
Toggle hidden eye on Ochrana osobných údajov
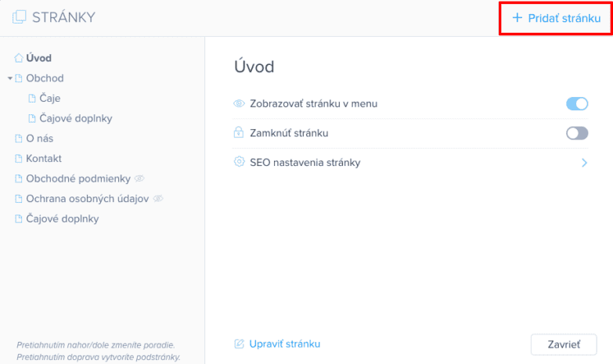157,199
